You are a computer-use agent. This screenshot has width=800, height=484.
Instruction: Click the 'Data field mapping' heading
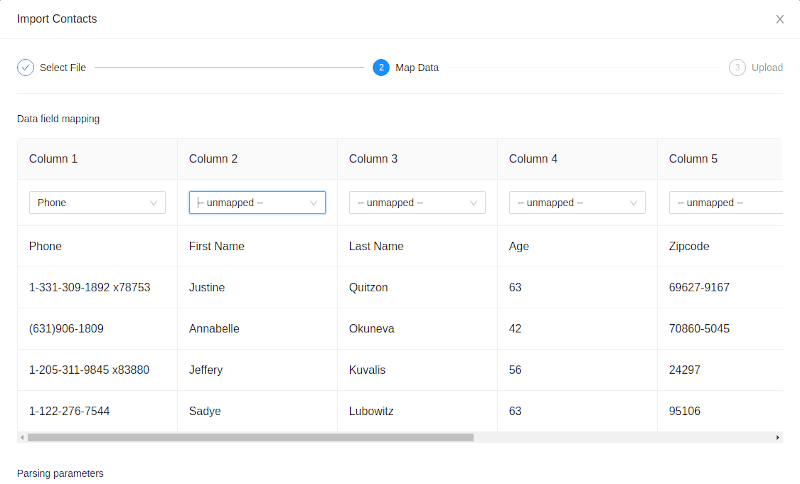(58, 119)
